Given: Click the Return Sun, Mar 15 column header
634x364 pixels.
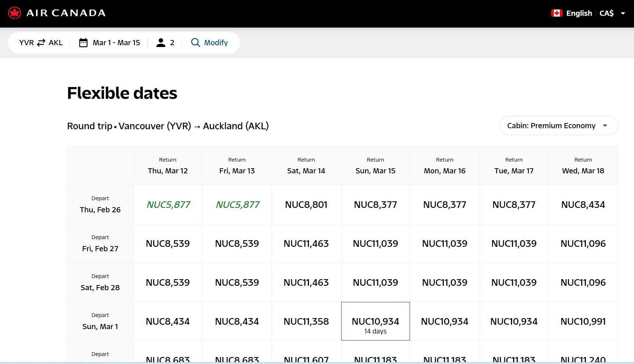Looking at the screenshot, I should click(375, 166).
